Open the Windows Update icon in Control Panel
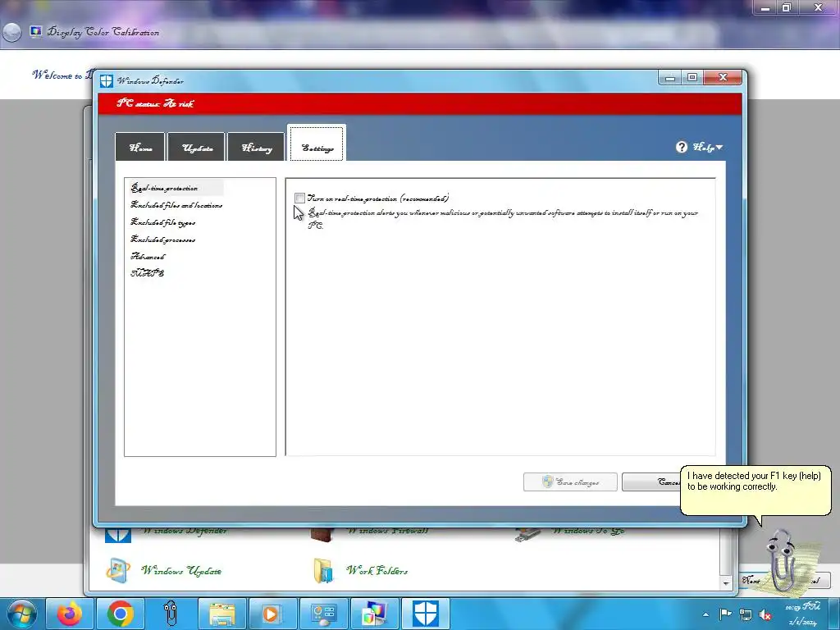The image size is (840, 630). (117, 570)
